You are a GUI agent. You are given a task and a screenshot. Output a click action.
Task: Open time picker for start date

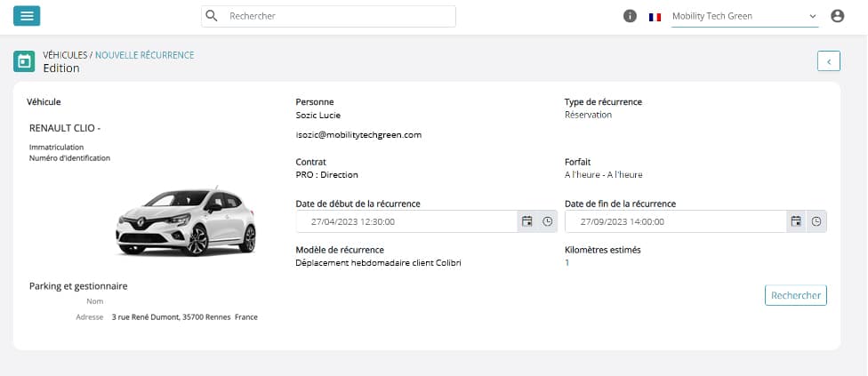[x=547, y=221]
